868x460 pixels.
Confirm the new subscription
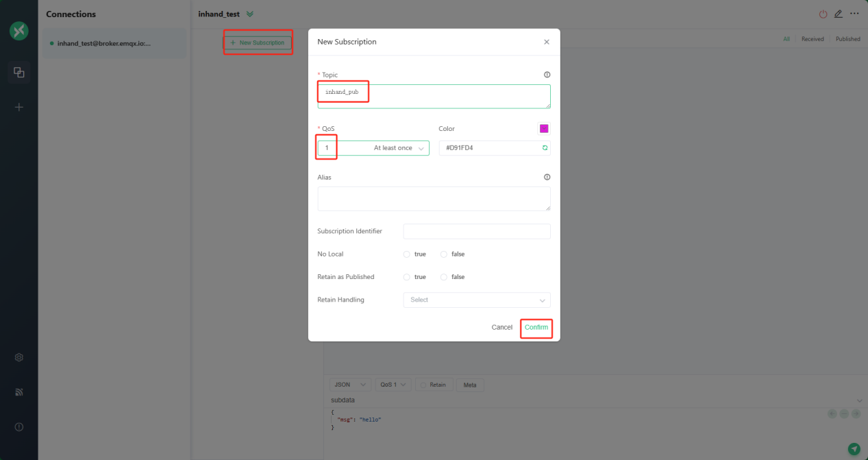click(536, 328)
